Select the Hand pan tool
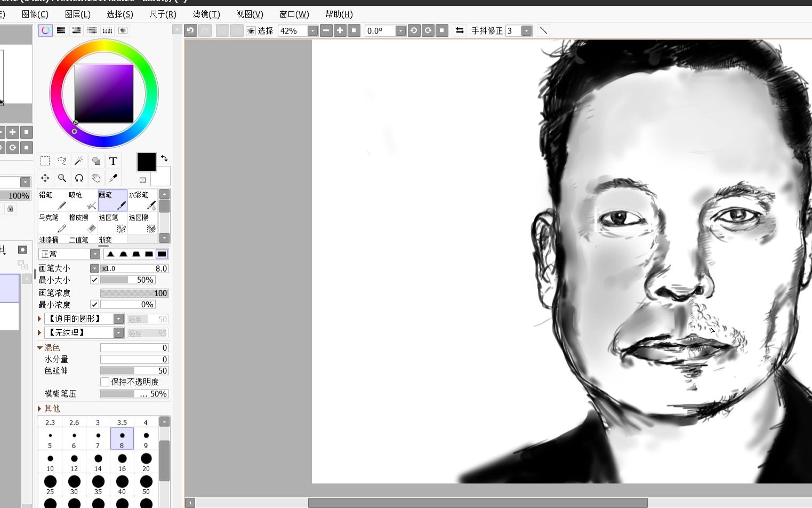Screen dimensions: 812x508 [96, 178]
